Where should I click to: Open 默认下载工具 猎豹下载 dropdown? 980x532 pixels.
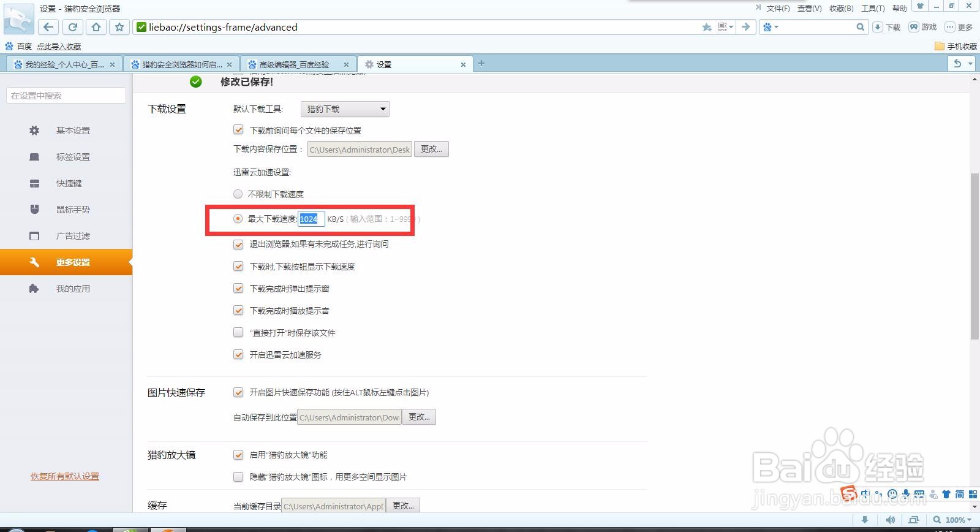coord(345,109)
